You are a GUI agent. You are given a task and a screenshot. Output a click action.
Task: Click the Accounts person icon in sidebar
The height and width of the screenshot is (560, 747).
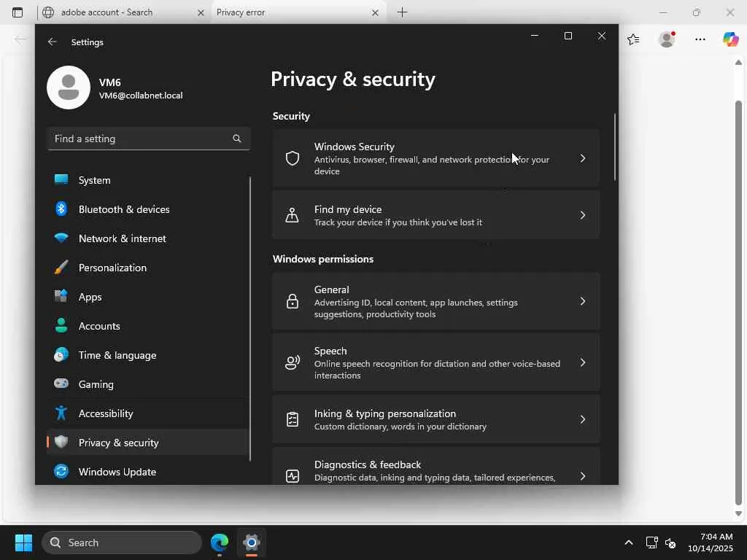61,325
